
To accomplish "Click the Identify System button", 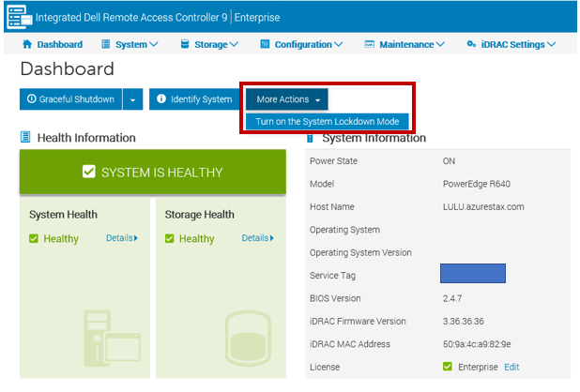I will click(x=194, y=98).
